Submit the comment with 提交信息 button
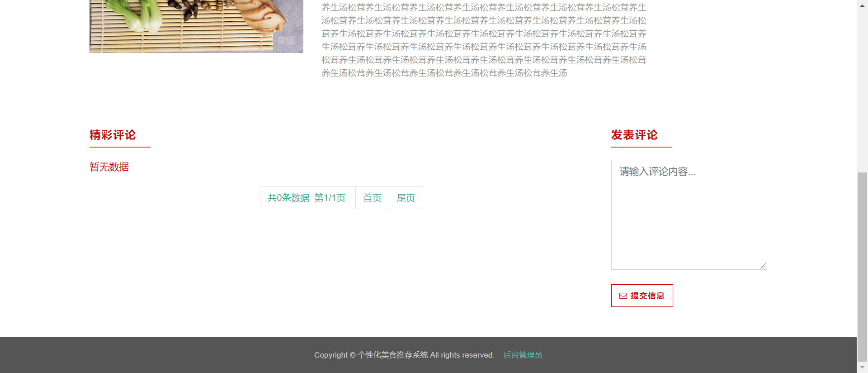The image size is (868, 373). [x=642, y=296]
